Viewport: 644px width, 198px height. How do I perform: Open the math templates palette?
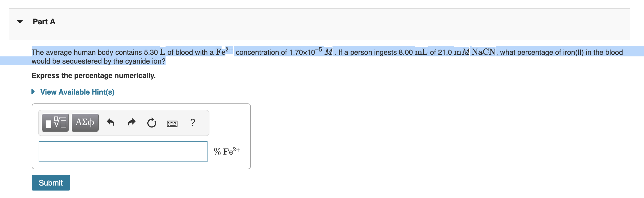55,123
